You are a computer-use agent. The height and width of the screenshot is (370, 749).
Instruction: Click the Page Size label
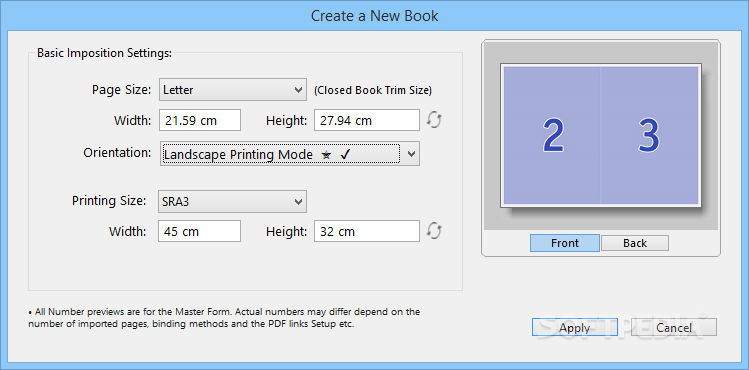click(121, 89)
